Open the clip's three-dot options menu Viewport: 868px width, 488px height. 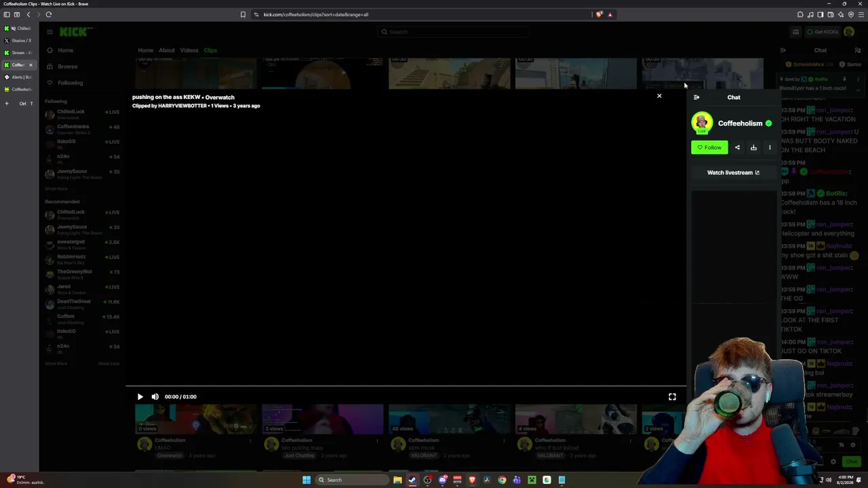coord(770,147)
